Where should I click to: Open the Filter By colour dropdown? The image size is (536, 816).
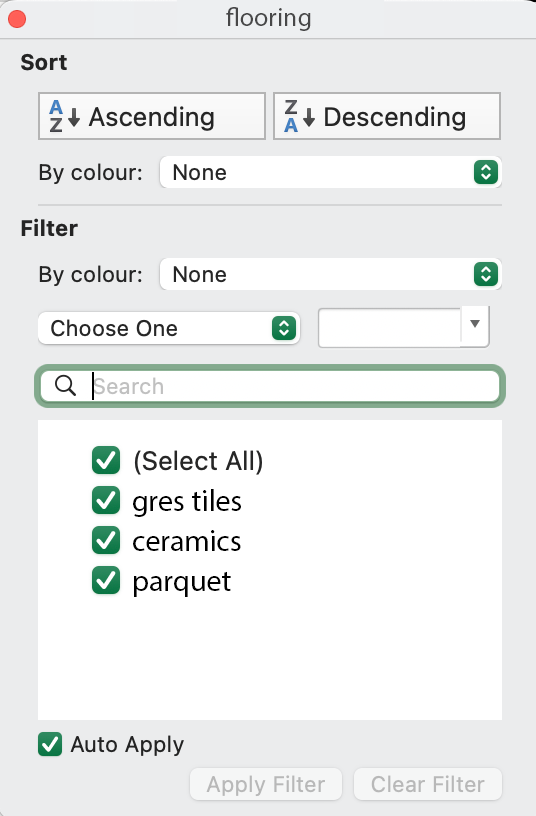(330, 274)
